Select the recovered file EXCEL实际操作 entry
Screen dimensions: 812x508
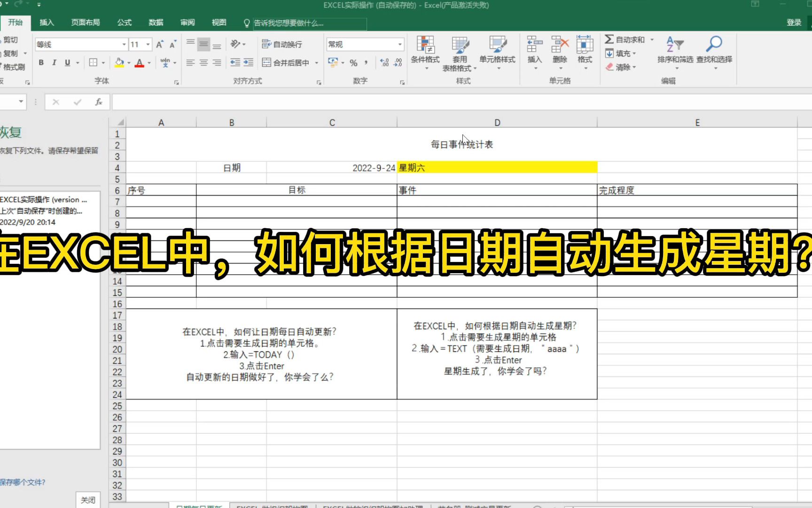(49, 211)
